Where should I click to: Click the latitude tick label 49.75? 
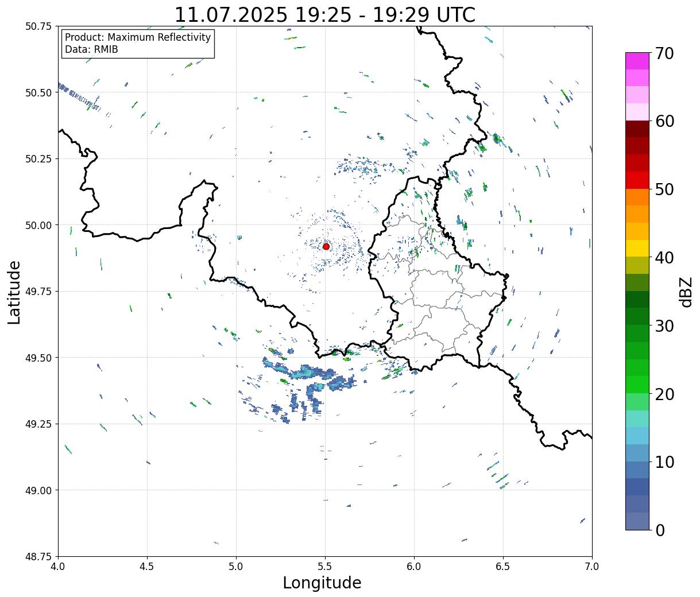[x=38, y=292]
